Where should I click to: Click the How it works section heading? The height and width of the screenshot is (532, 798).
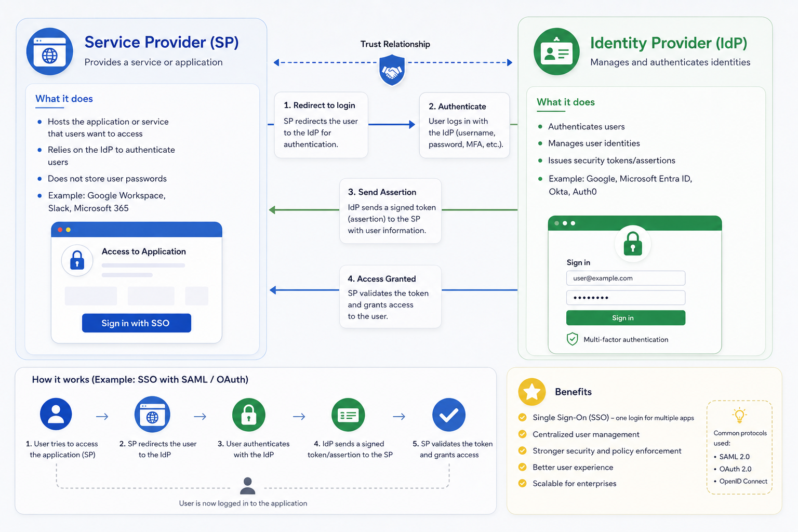140,380
